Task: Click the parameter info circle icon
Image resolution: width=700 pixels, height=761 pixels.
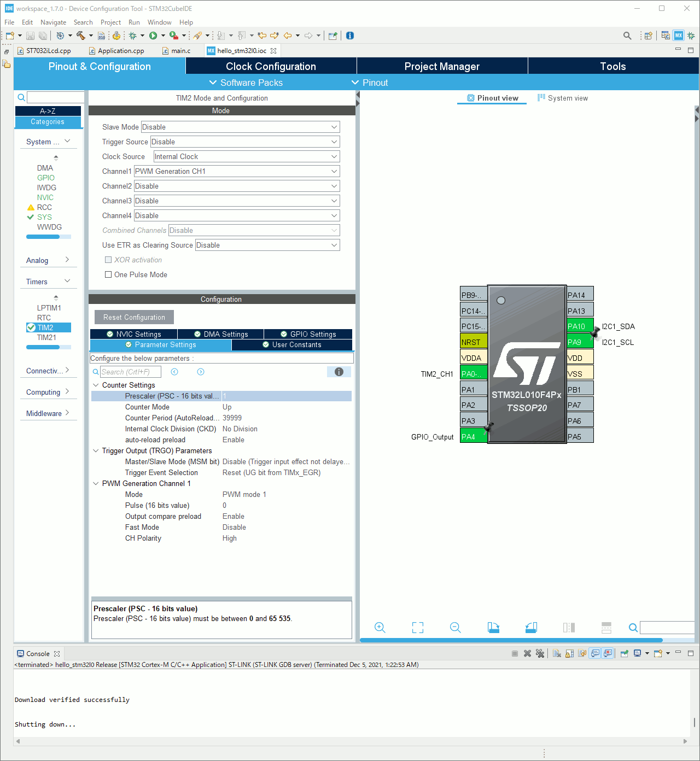Action: pyautogui.click(x=339, y=372)
